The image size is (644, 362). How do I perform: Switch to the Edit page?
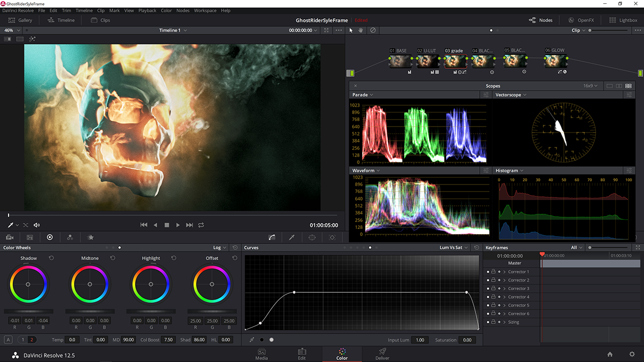(x=302, y=354)
